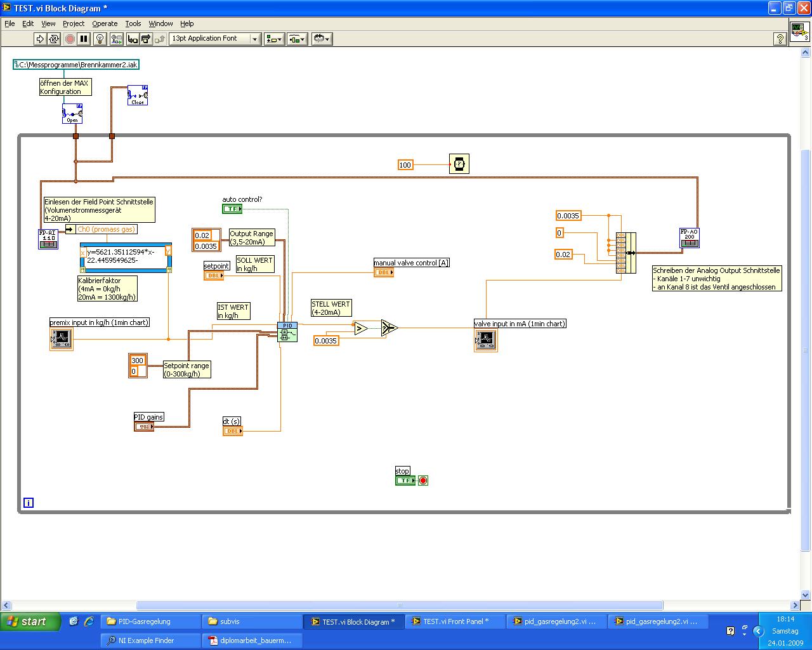Select the Build Array node

[625, 253]
